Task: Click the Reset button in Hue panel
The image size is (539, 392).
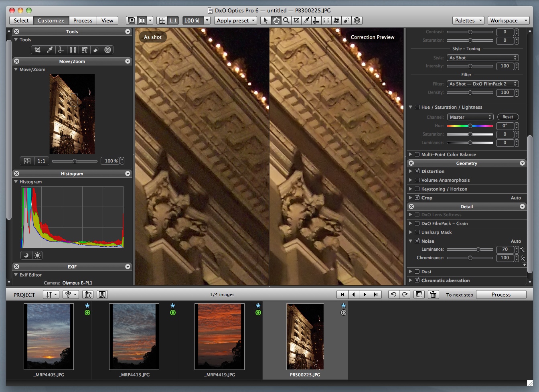Action: [x=508, y=117]
